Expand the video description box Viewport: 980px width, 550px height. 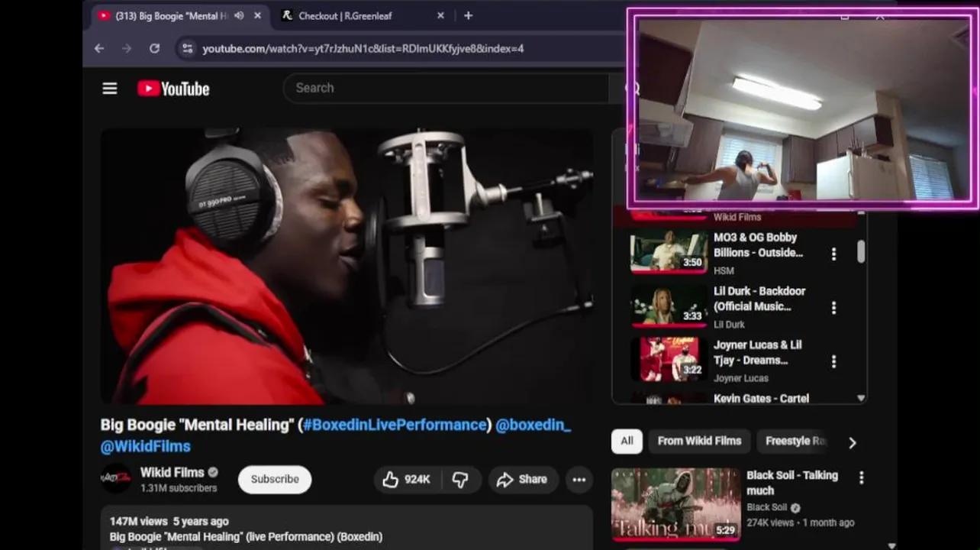(x=347, y=528)
